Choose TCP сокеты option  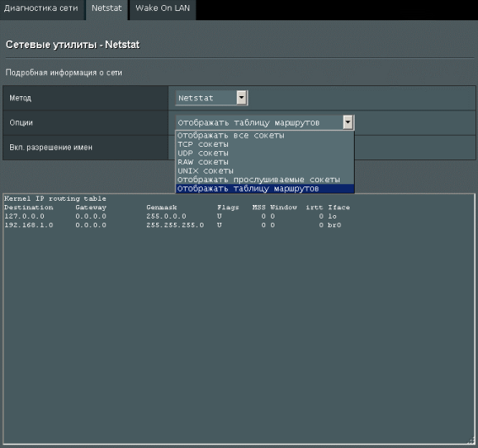pos(264,144)
